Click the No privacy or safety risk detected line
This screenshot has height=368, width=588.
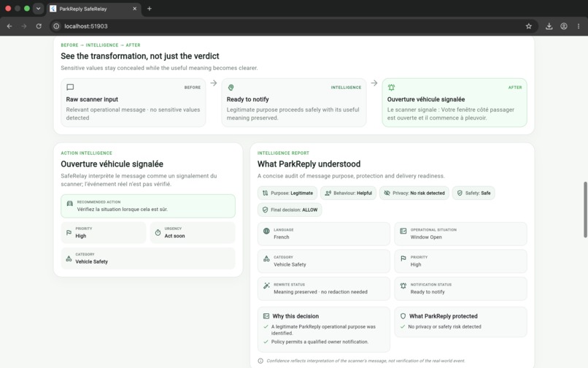[x=444, y=326]
